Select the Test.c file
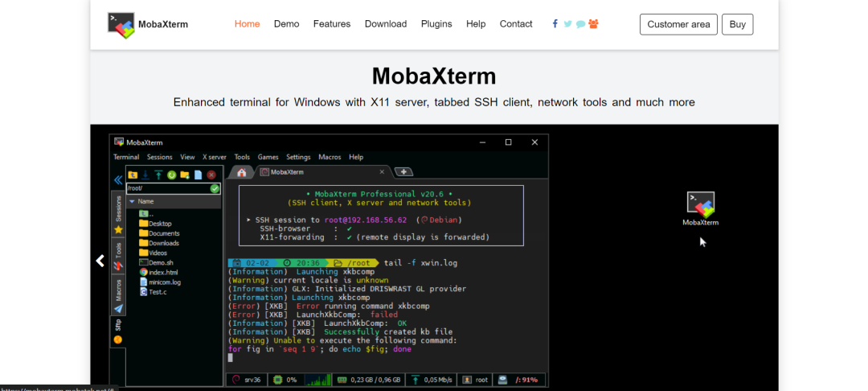The width and height of the screenshot is (868, 391). (x=153, y=292)
